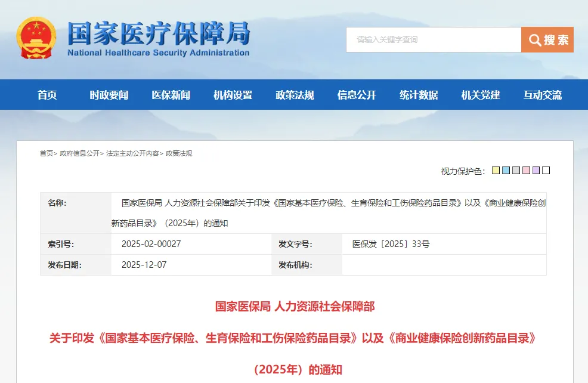Click the 法定主动公开内容 breadcrumb link
This screenshot has width=588, height=383.
click(x=132, y=153)
